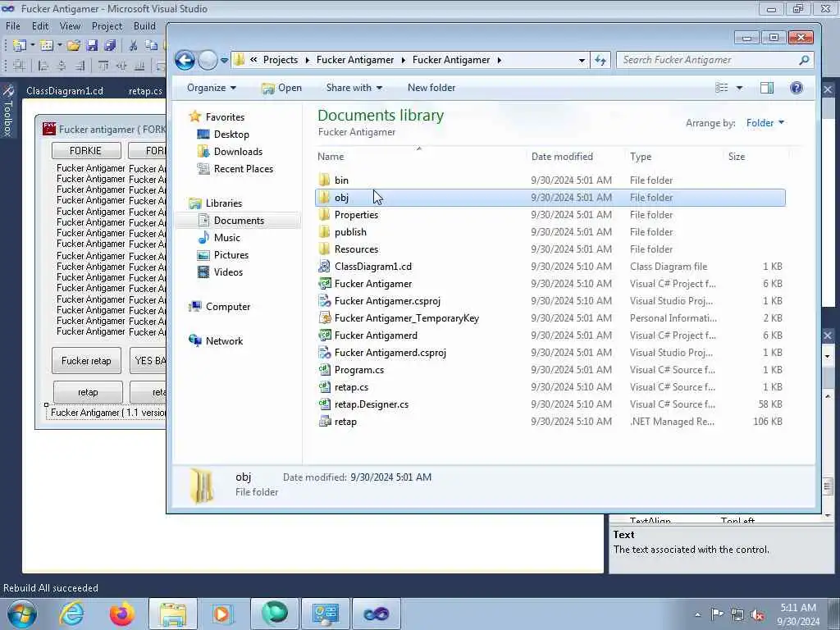840x630 pixels.
Task: Select Computer in navigation pane
Action: click(228, 307)
